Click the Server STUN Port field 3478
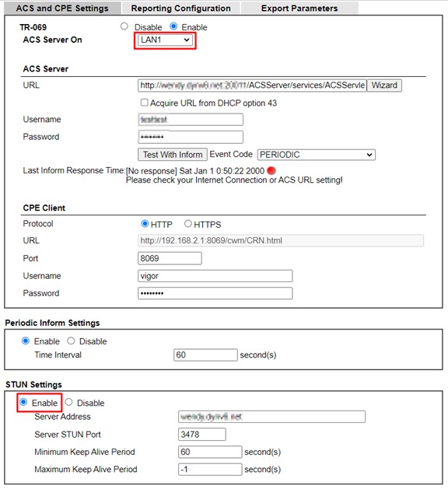448x489 pixels. pyautogui.click(x=202, y=435)
